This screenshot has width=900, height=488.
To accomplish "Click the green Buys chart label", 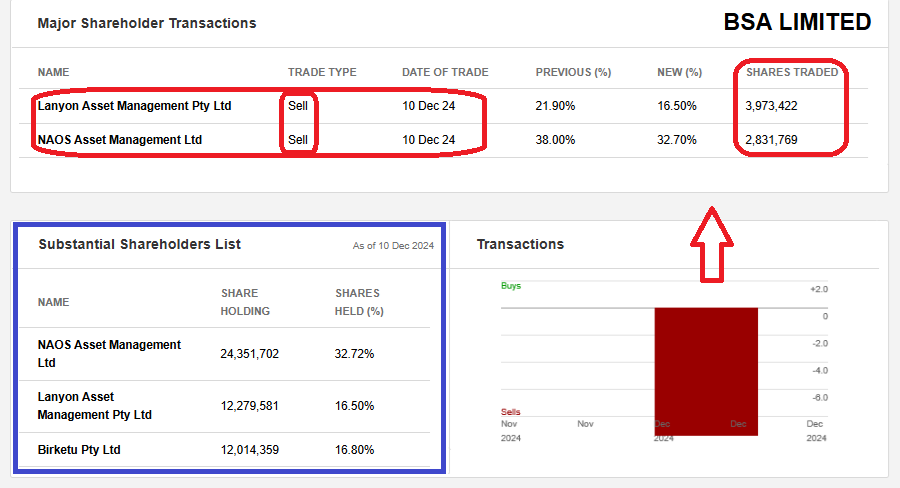I will (511, 286).
